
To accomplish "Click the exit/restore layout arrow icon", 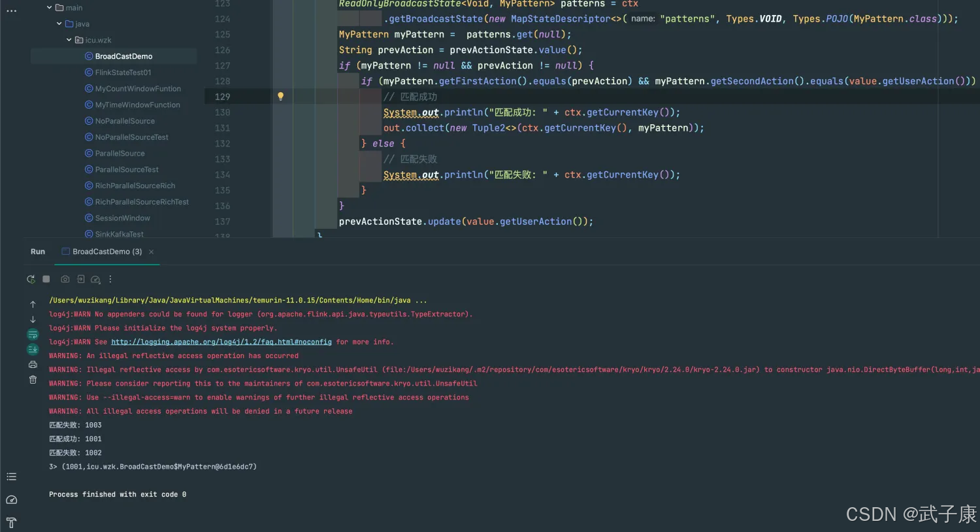I will coord(80,279).
